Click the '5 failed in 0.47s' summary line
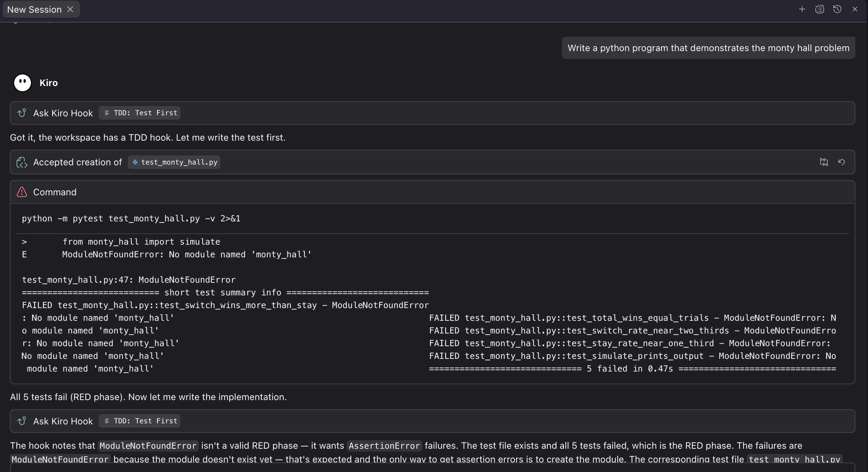Image resolution: width=868 pixels, height=472 pixels. coord(632,369)
